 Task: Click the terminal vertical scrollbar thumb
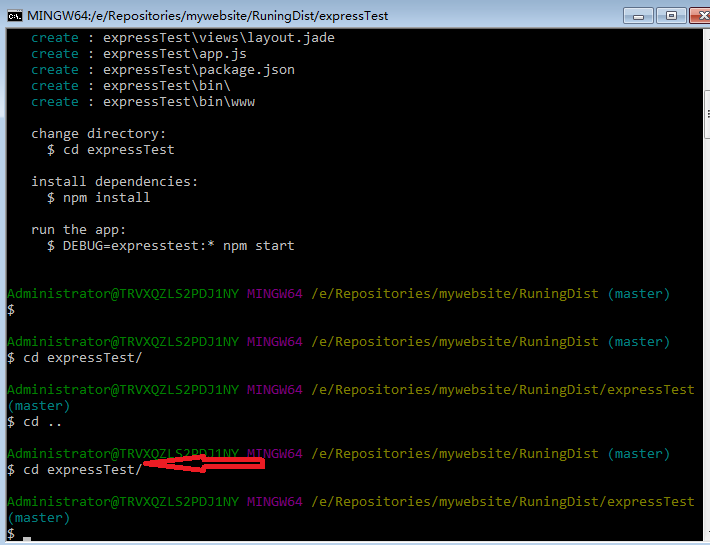tap(707, 115)
